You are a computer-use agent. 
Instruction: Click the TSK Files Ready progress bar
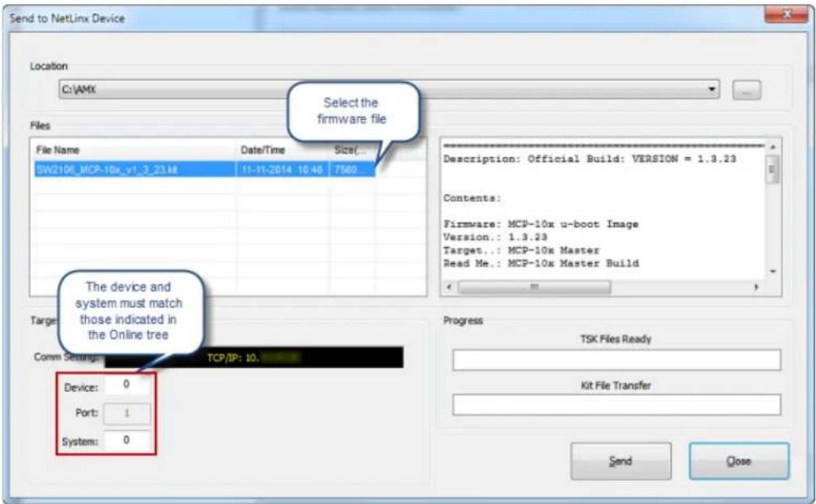[616, 360]
